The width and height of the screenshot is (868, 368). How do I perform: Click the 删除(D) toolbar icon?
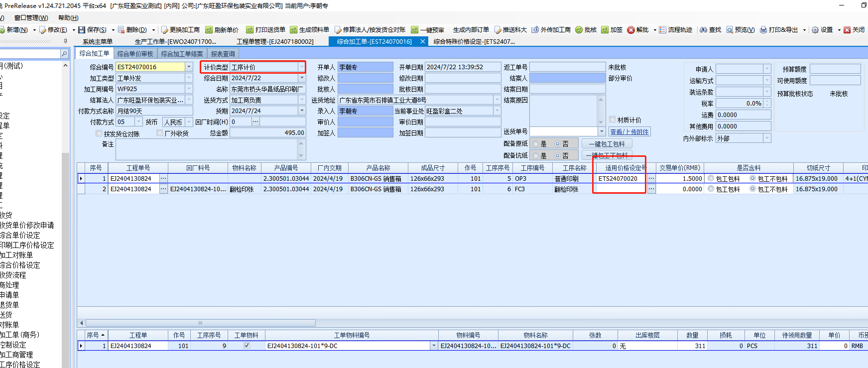click(x=121, y=30)
